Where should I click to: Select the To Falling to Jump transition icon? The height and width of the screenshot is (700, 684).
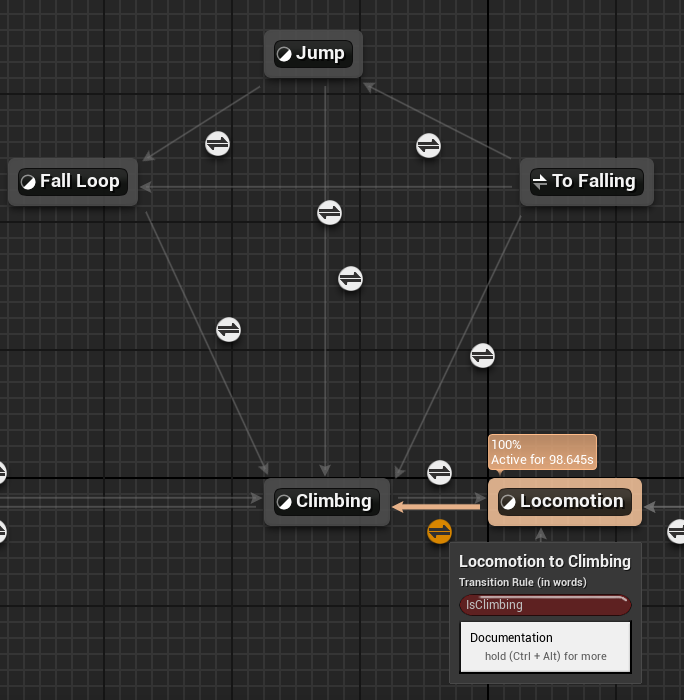428,145
